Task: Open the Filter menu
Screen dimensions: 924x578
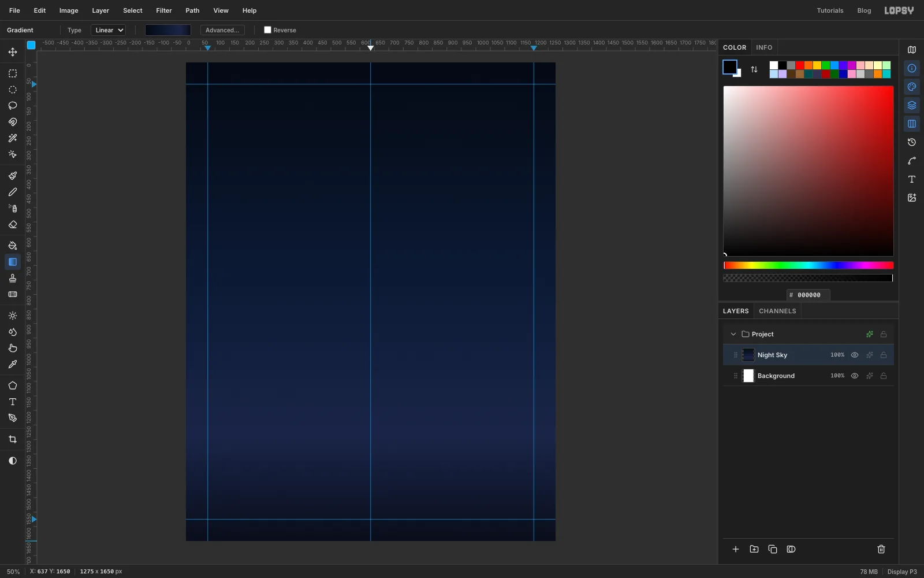Action: 164,10
